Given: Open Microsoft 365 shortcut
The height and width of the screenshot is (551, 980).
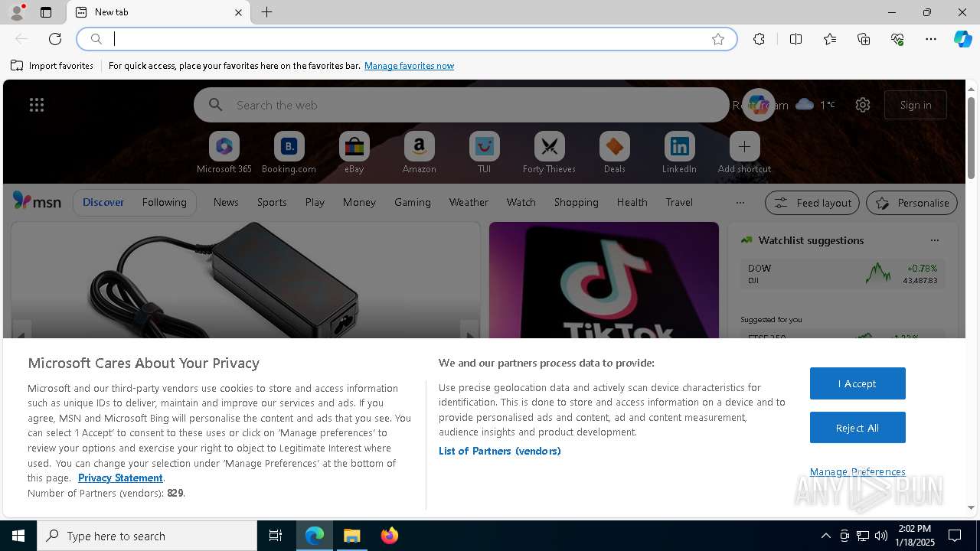Looking at the screenshot, I should pos(224,153).
